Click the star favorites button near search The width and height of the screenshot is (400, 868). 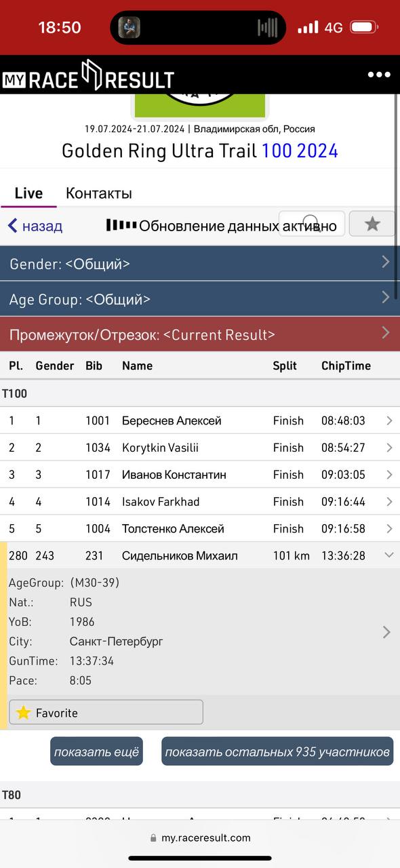tap(372, 224)
